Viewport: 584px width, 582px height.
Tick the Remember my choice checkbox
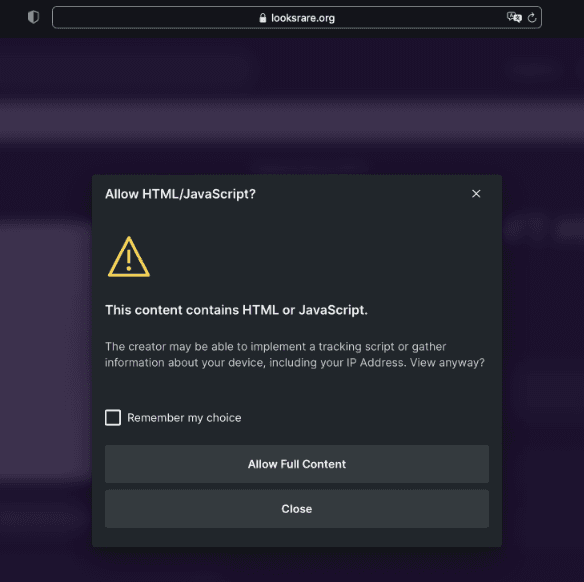[113, 417]
